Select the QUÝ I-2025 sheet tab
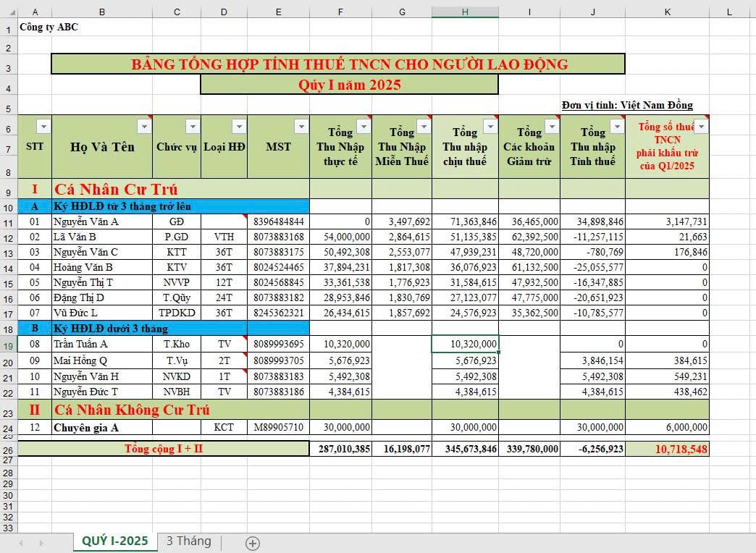Screen dimensions: 756x553 114,541
